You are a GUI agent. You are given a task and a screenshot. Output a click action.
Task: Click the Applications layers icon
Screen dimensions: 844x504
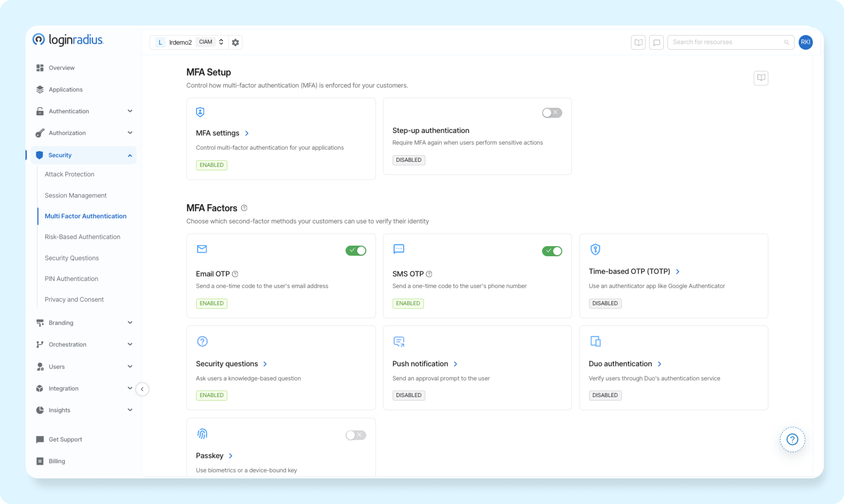(x=40, y=89)
